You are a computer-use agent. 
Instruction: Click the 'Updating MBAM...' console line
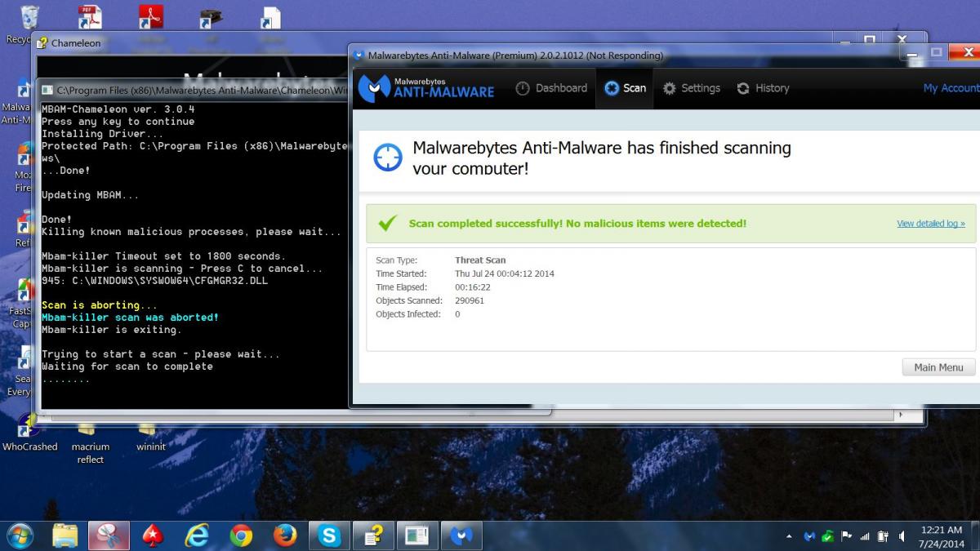(90, 195)
